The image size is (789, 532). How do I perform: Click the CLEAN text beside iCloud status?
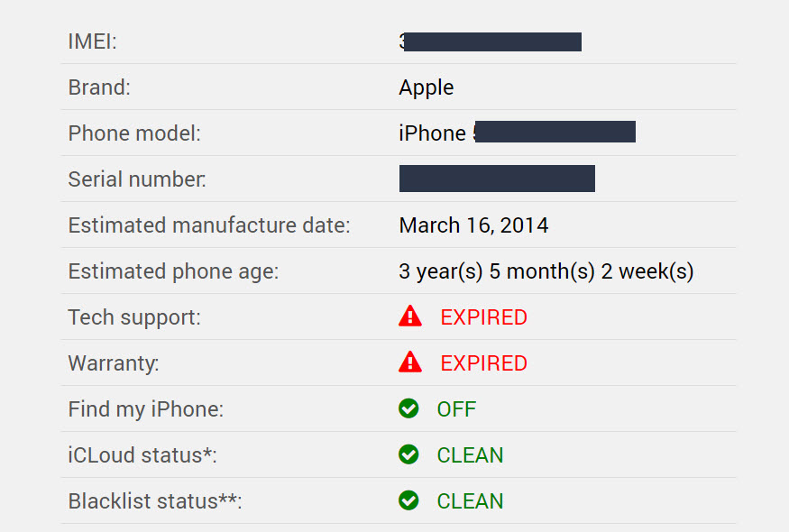click(470, 454)
